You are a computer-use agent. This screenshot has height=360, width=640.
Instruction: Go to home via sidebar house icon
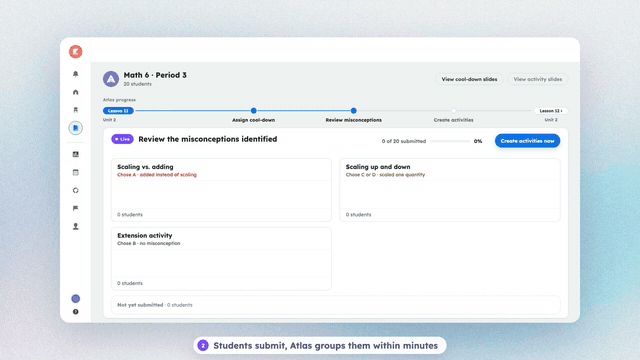click(x=76, y=92)
